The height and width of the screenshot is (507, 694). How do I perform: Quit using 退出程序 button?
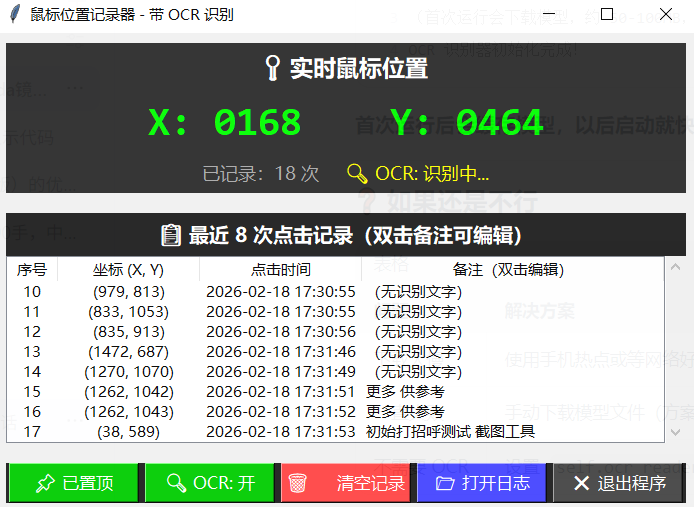click(617, 483)
